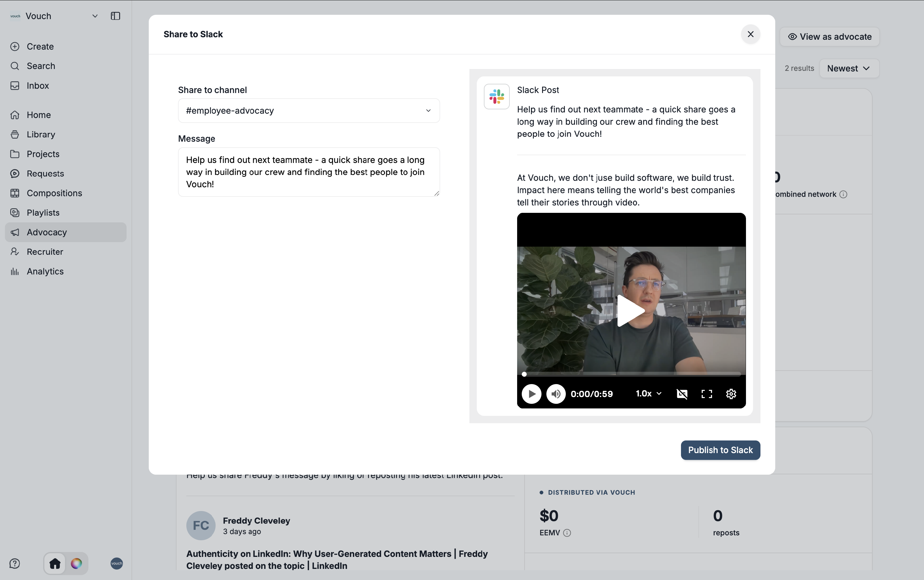This screenshot has height=580, width=924.
Task: Click the EEMV info icon
Action: pyautogui.click(x=567, y=533)
